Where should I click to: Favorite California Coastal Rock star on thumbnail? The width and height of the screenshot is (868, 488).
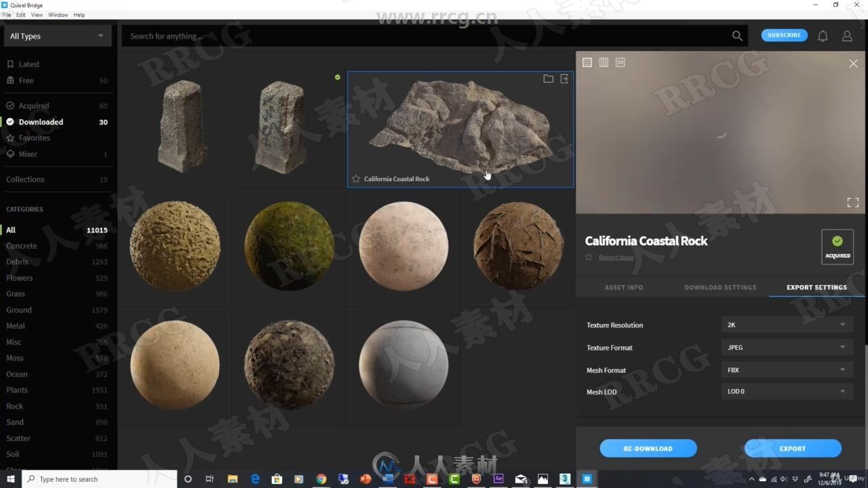pyautogui.click(x=356, y=179)
